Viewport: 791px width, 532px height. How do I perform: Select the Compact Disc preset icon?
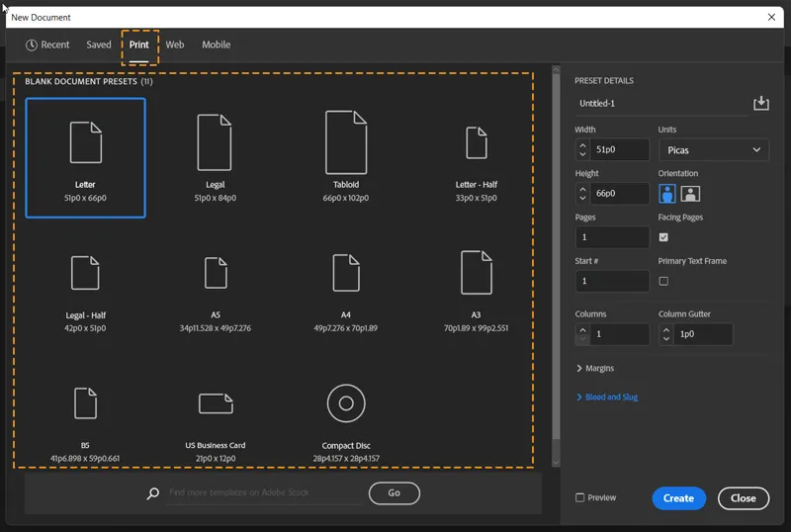346,403
